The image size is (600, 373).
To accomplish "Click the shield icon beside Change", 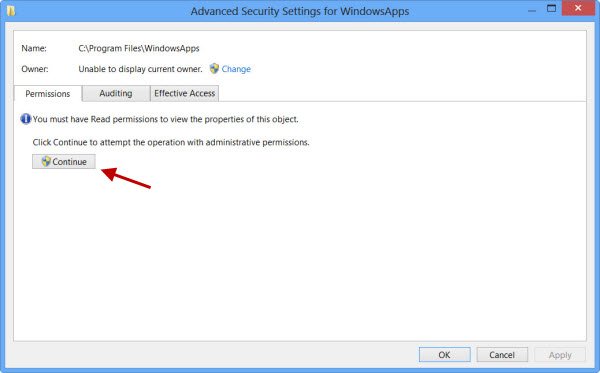I will coord(214,68).
